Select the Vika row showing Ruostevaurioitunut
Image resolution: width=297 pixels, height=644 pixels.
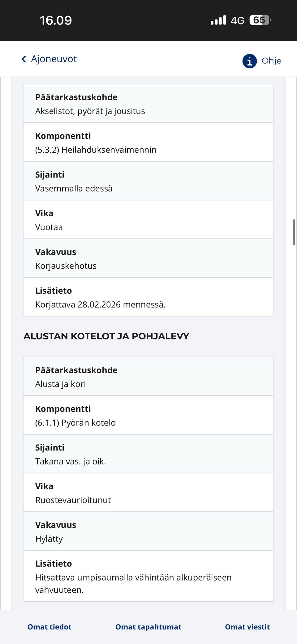pos(148,493)
